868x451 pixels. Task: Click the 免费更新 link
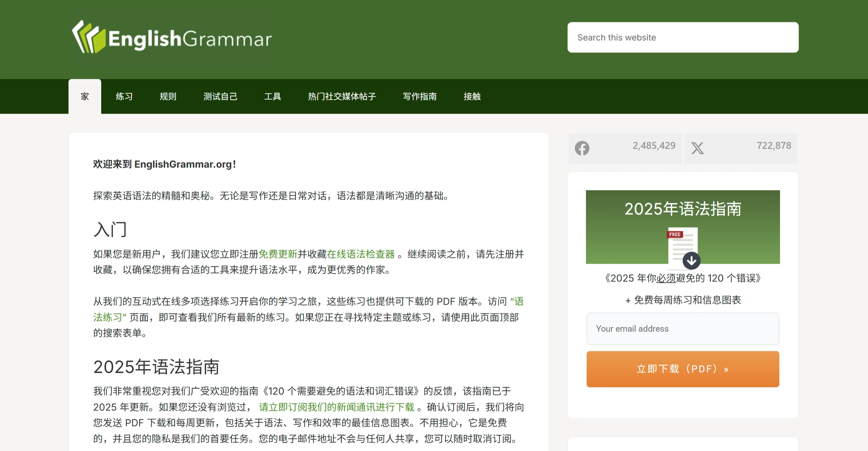pos(279,254)
